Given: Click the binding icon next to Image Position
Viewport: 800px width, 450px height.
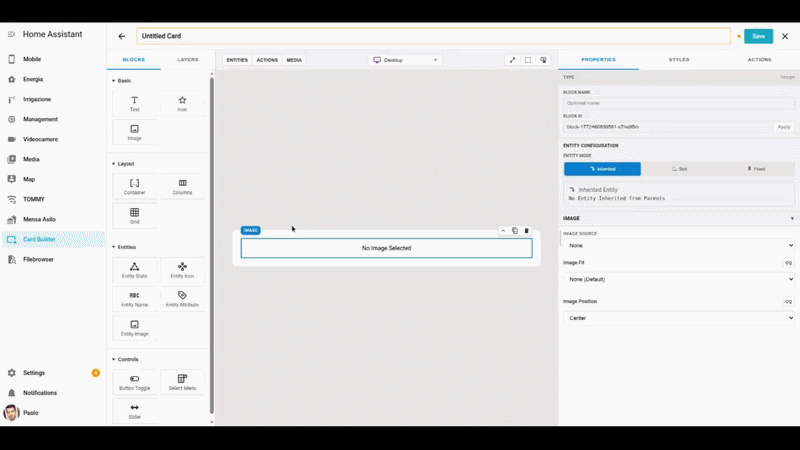Looking at the screenshot, I should pos(788,302).
